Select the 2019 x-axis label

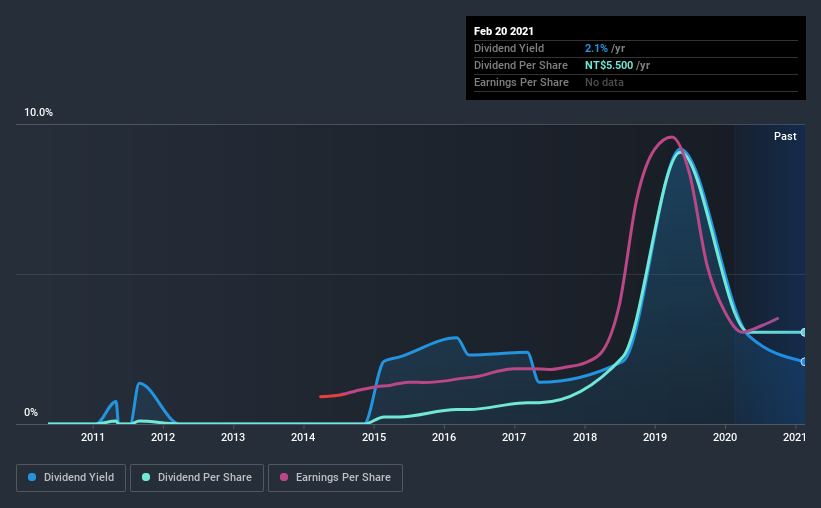655,437
